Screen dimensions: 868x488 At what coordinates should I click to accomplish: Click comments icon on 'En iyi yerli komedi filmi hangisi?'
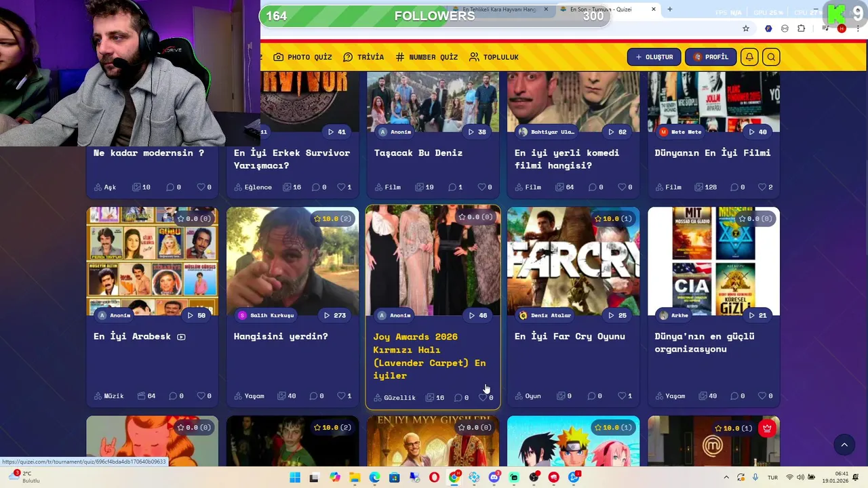593,187
